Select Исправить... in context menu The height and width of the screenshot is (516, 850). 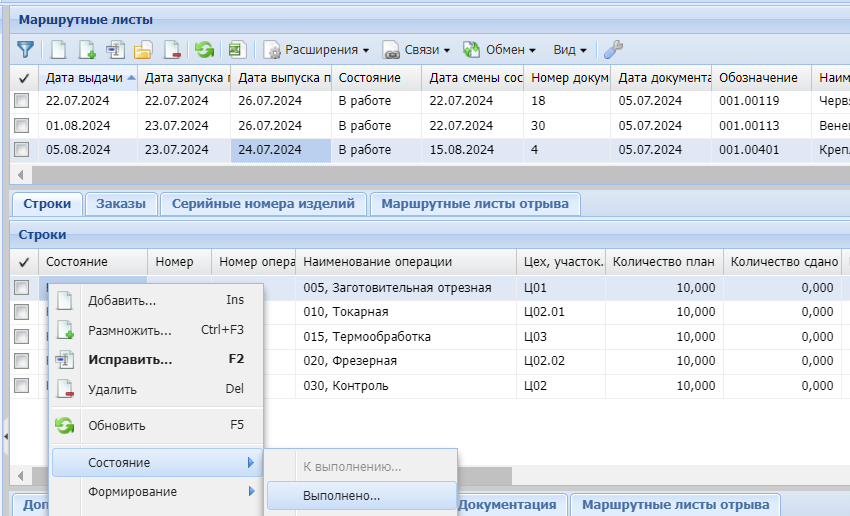click(x=130, y=359)
